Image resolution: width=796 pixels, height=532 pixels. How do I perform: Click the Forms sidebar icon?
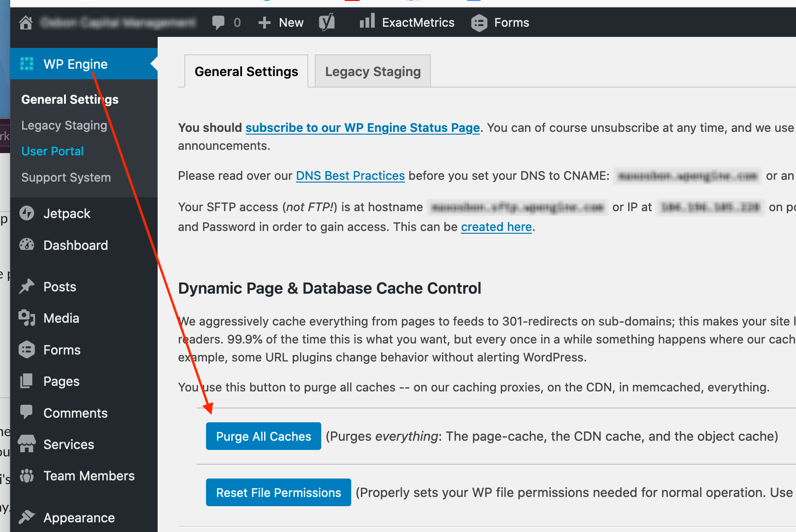point(27,350)
